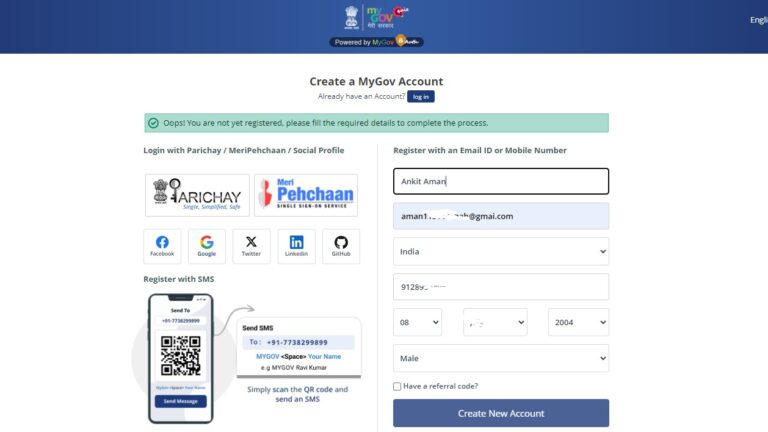The width and height of the screenshot is (768, 432).
Task: Open the Parichay login option
Action: (197, 195)
